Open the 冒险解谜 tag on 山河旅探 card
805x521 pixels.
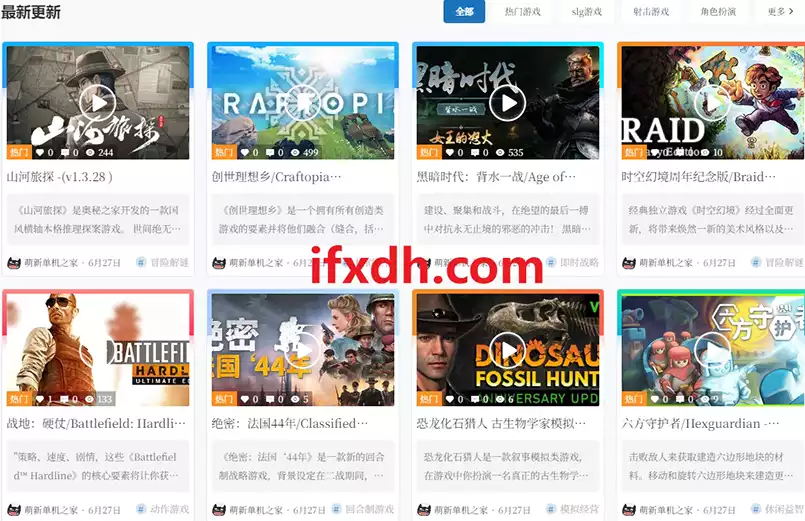click(x=162, y=263)
